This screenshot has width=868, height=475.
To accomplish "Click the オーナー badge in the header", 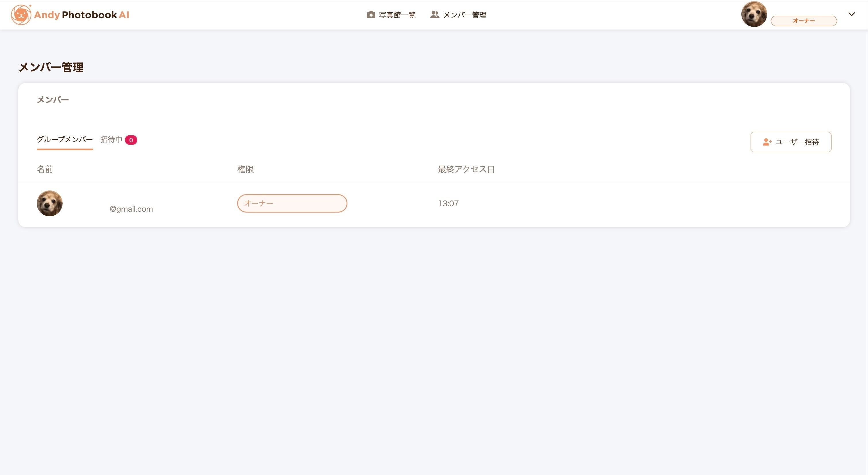I will pos(803,21).
